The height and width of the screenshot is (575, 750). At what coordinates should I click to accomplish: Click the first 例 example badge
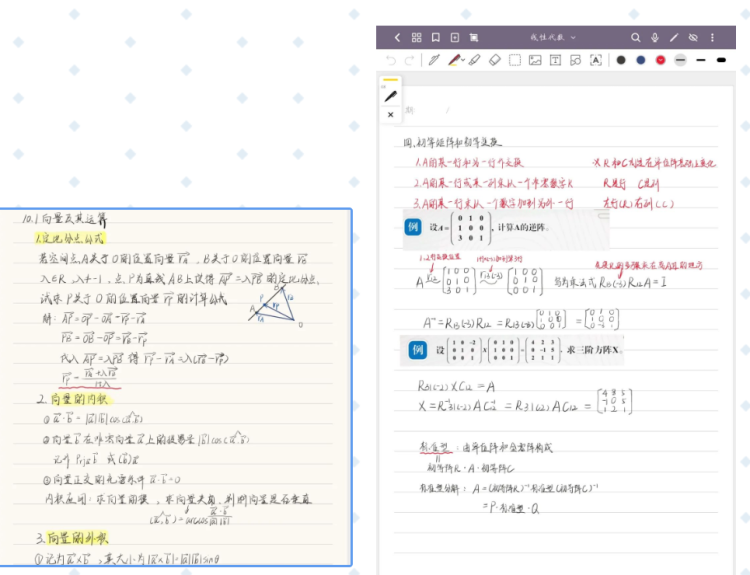(x=413, y=226)
